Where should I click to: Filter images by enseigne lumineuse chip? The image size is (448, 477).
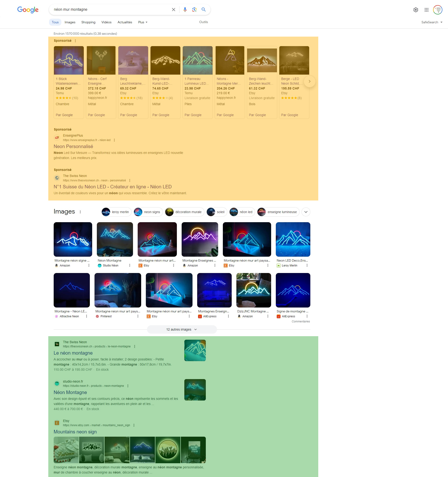[278, 212]
